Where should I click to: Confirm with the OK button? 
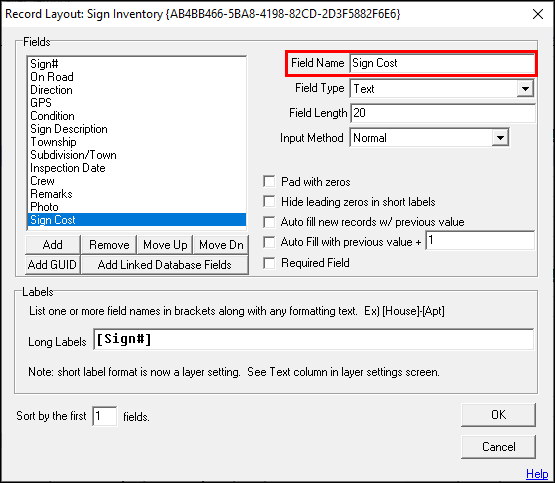(498, 415)
